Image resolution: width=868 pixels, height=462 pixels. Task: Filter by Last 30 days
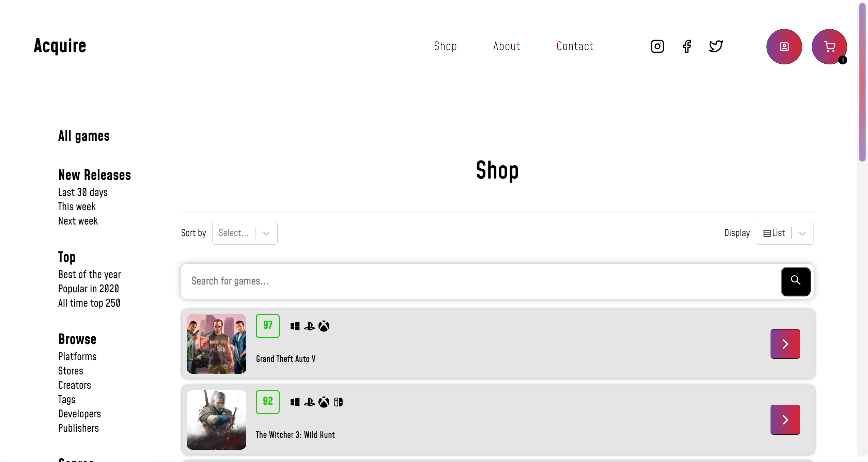click(83, 192)
